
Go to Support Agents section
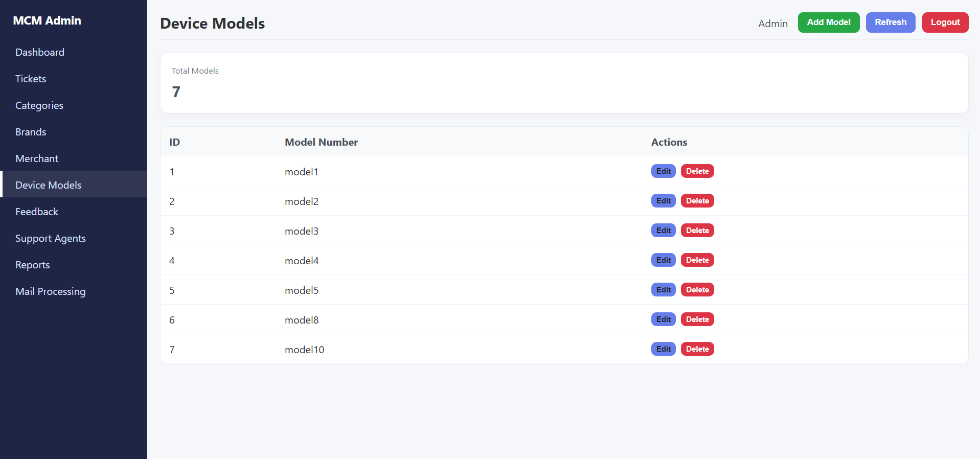51,238
